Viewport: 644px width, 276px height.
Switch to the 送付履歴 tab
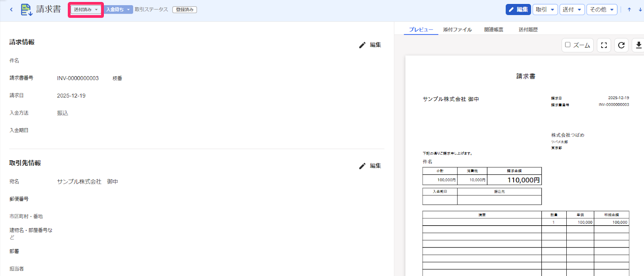tap(528, 29)
